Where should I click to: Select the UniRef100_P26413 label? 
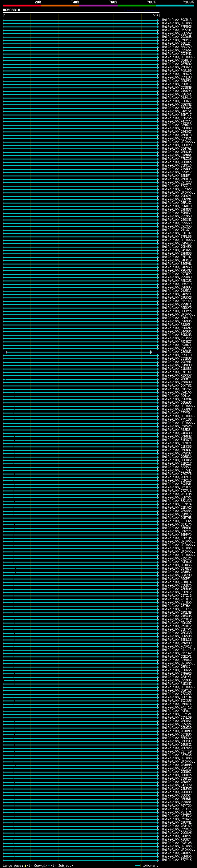[x=176, y=318]
